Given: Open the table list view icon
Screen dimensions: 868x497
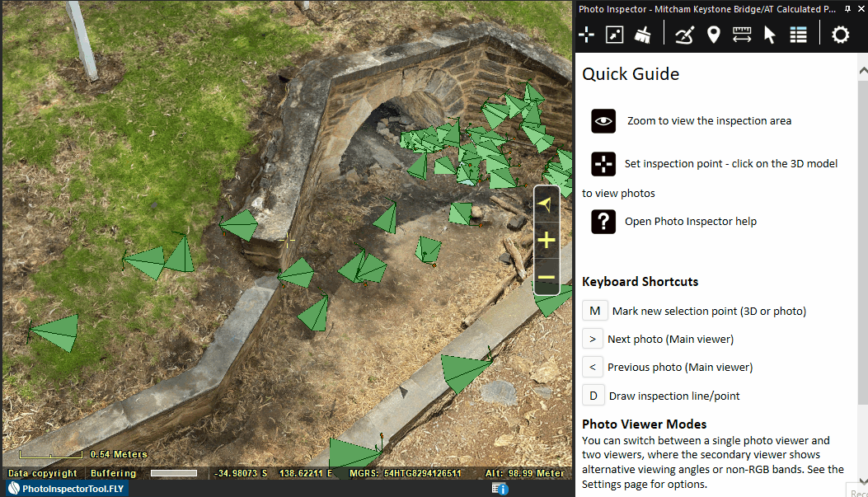Looking at the screenshot, I should pos(798,35).
